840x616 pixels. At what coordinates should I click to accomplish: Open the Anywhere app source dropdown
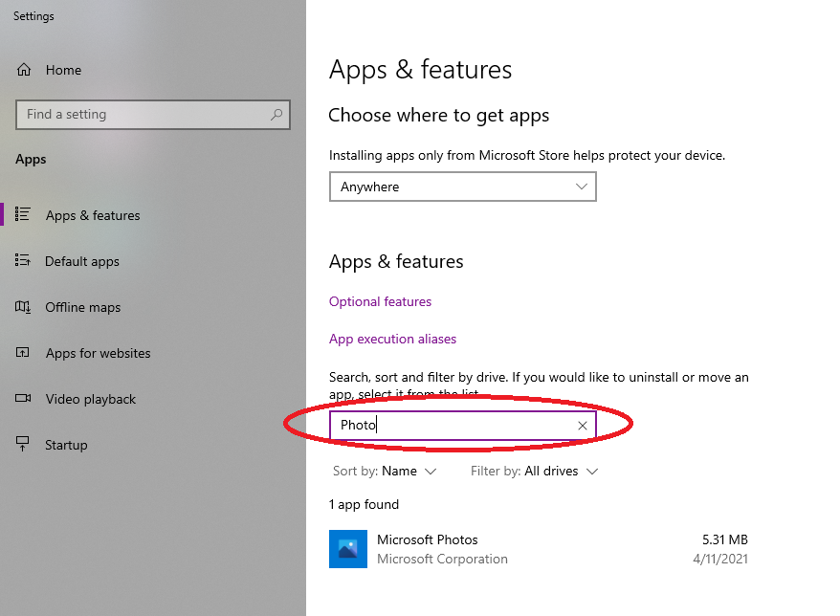pyautogui.click(x=463, y=187)
